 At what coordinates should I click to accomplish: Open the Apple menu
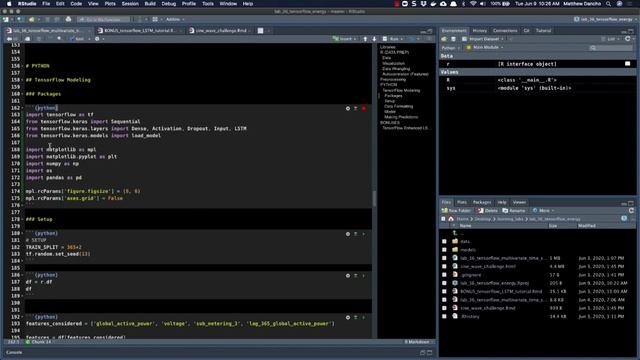pos(9,4)
